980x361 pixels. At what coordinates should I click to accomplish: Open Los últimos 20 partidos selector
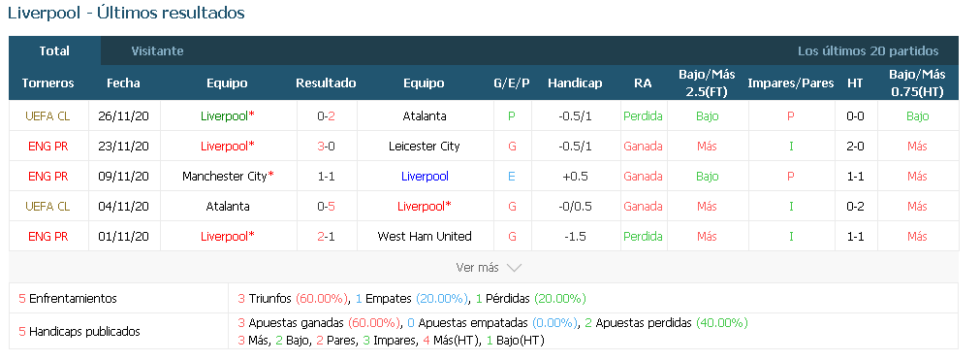[x=869, y=51]
